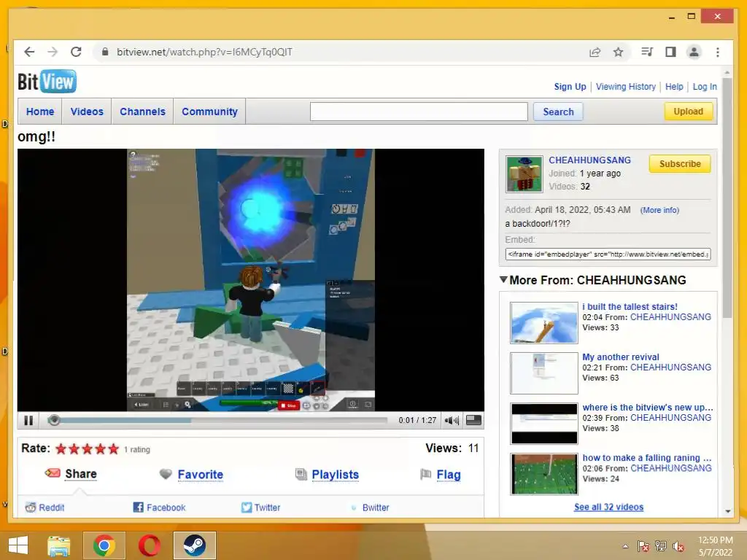Select the embed code field
Screen dimensions: 747x560
pyautogui.click(x=608, y=254)
